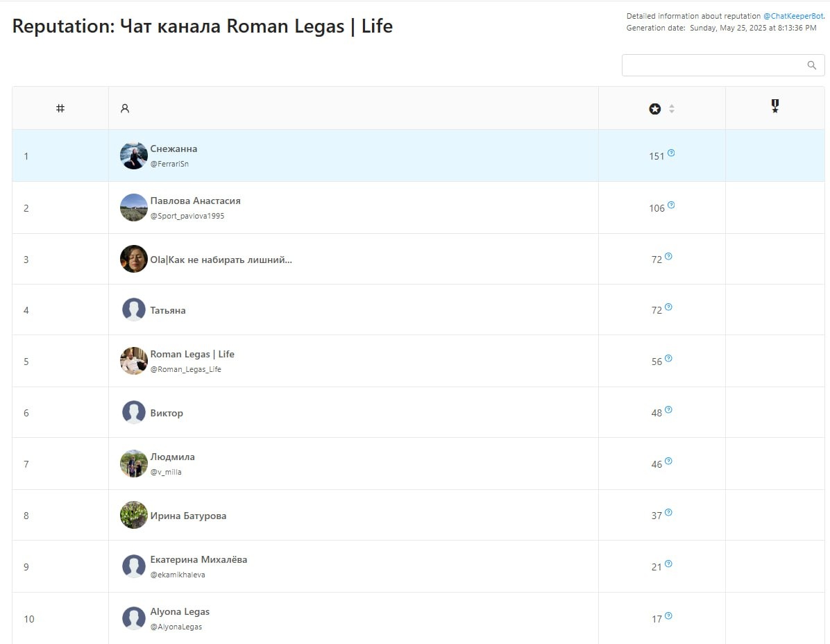Click reputation score 151
Viewport: 830px width, 644px height.
click(x=657, y=157)
